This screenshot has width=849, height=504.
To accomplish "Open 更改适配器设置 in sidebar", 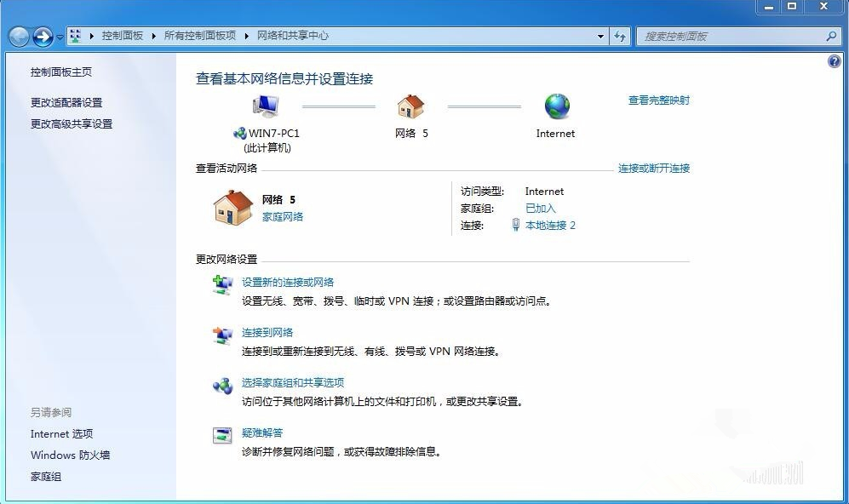I will click(66, 102).
